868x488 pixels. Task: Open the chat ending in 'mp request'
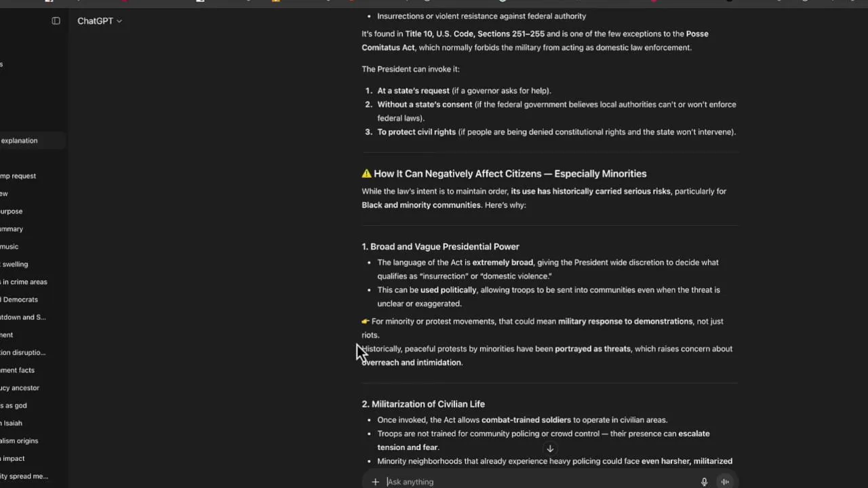point(33,176)
